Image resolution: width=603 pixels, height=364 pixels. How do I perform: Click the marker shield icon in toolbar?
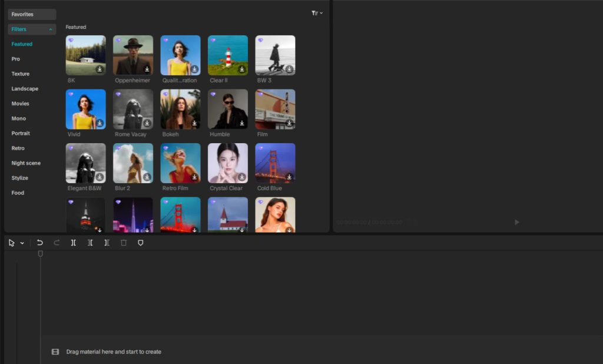[x=140, y=243]
